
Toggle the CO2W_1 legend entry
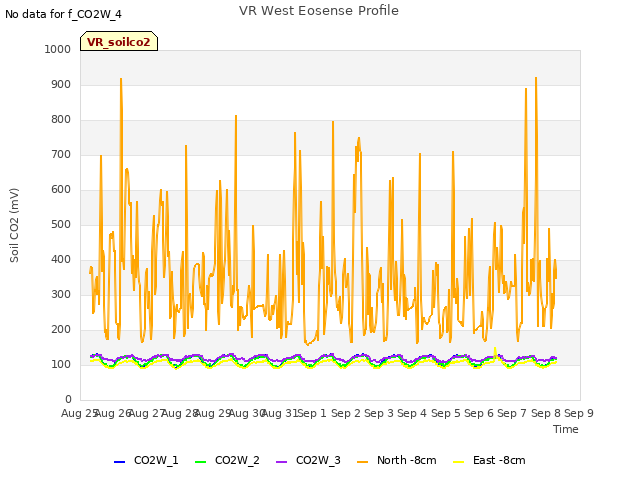coord(146,460)
